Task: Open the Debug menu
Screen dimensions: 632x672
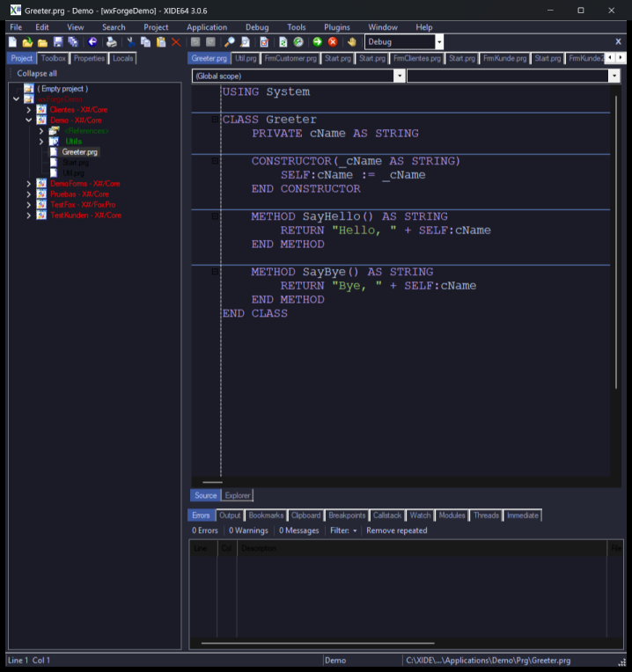Action: 257,27
